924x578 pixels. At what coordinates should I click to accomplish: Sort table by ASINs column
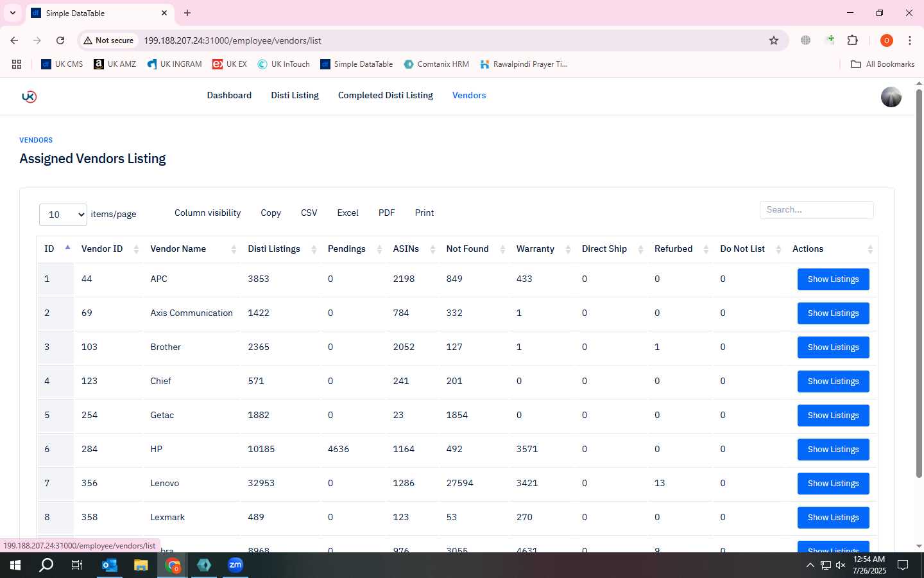click(413, 249)
